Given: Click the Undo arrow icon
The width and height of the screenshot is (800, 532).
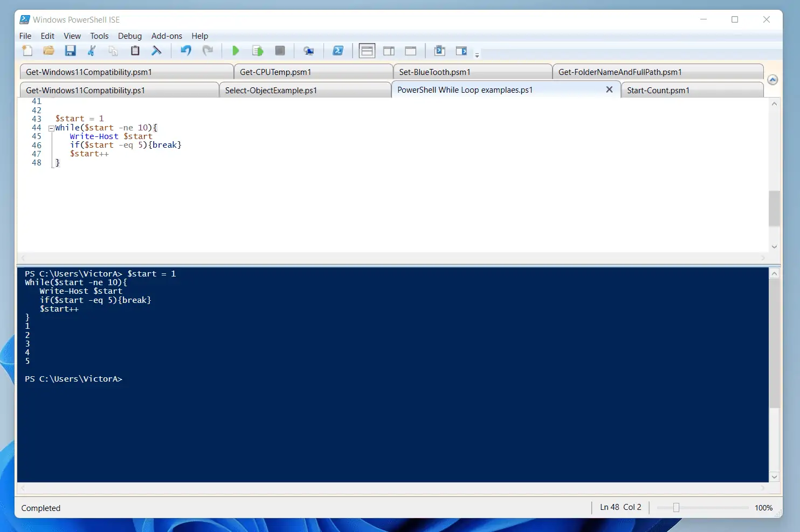Looking at the screenshot, I should pos(185,51).
